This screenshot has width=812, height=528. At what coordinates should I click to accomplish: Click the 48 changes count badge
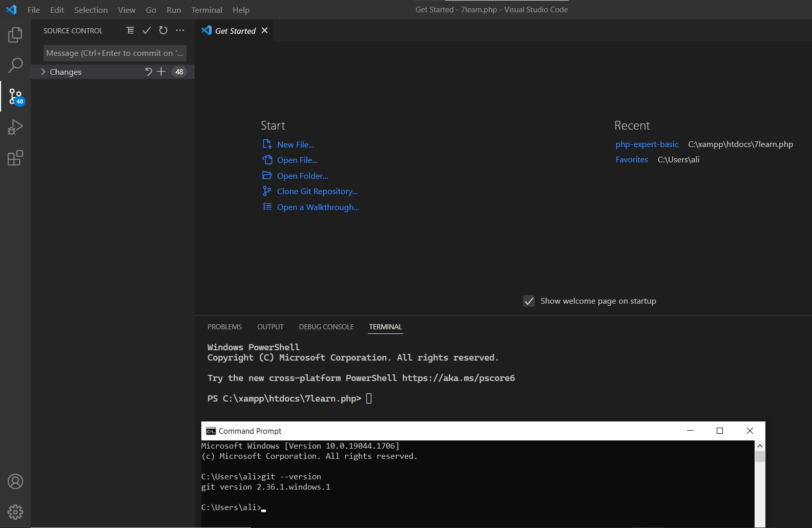[x=179, y=72]
